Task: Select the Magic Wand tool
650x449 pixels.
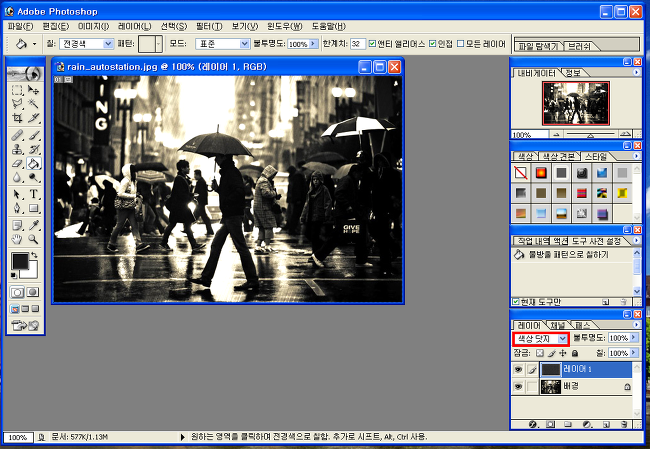Action: point(33,104)
